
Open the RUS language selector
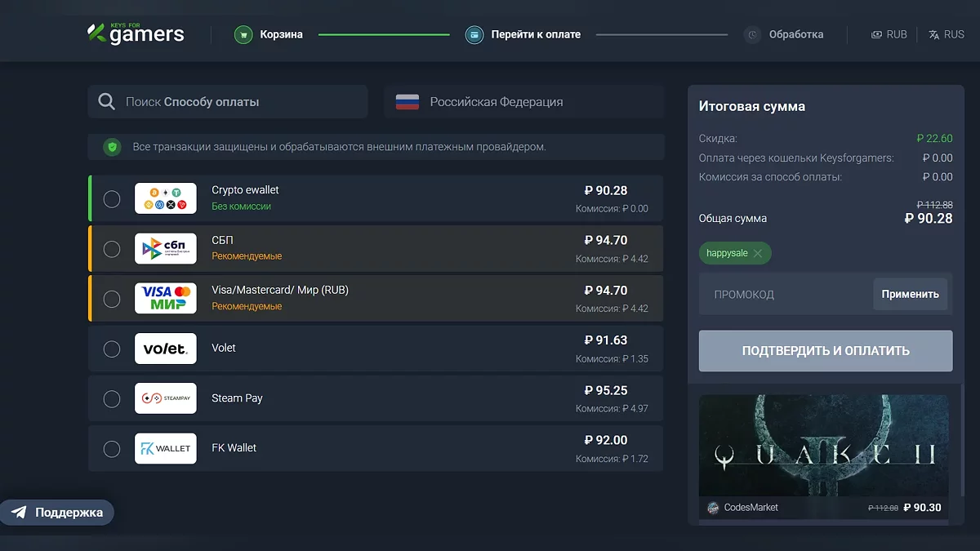pos(946,34)
